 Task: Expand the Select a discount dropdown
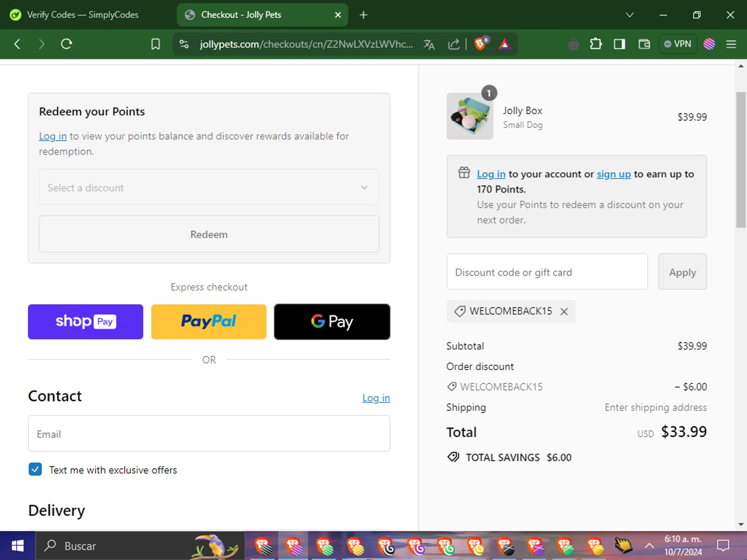tap(209, 187)
